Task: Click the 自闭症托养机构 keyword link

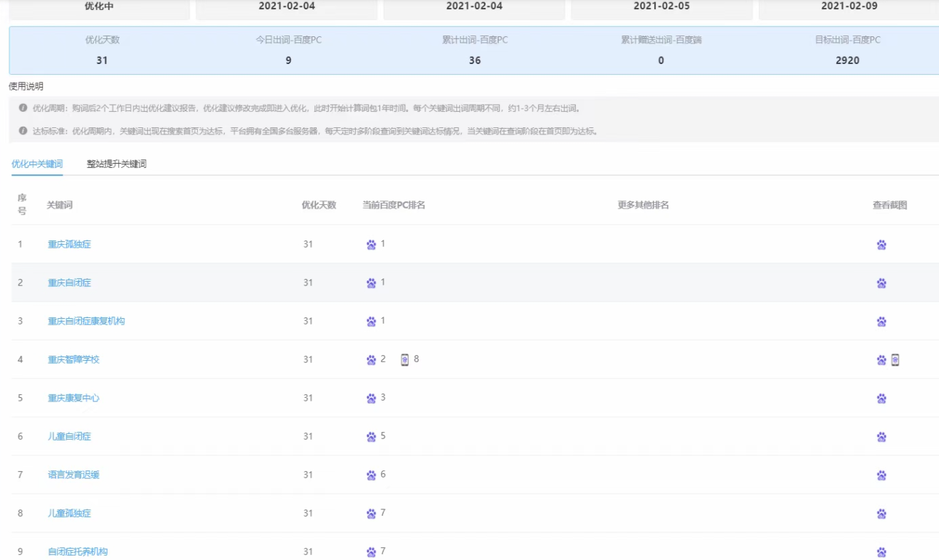Action: click(x=78, y=551)
